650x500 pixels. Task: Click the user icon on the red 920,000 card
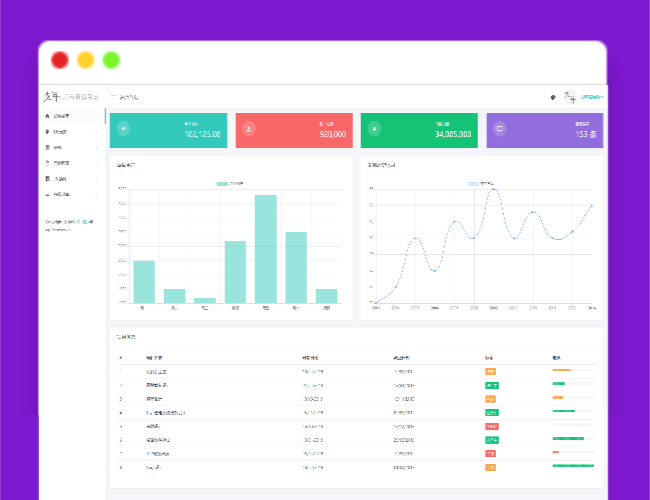[249, 129]
